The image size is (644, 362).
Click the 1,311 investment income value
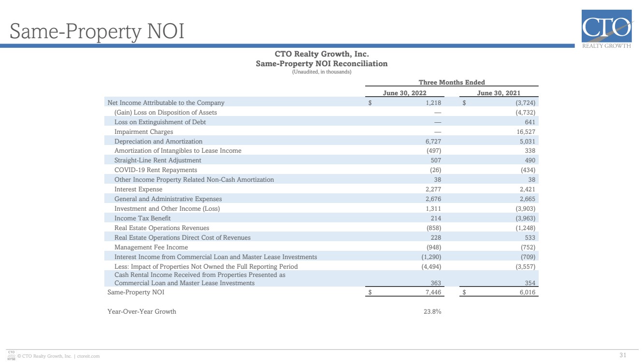tap(433, 209)
